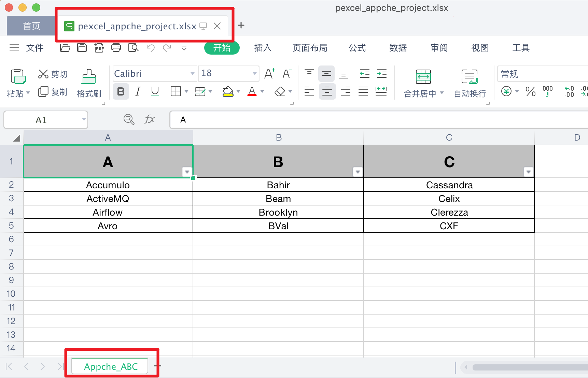Open the Tools tab
588x378 pixels.
(x=521, y=48)
